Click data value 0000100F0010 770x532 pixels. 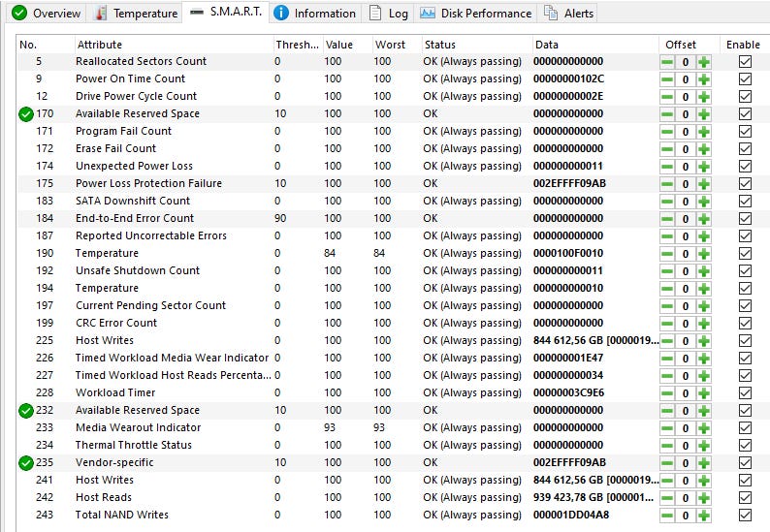tap(568, 253)
